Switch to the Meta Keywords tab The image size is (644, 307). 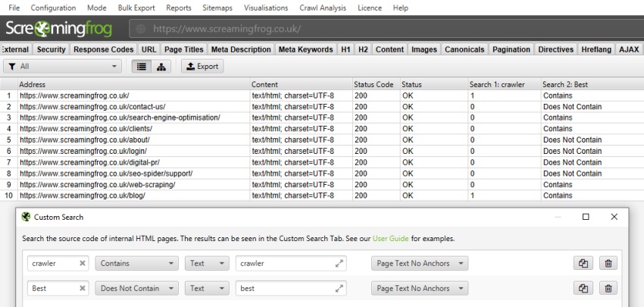[x=305, y=49]
